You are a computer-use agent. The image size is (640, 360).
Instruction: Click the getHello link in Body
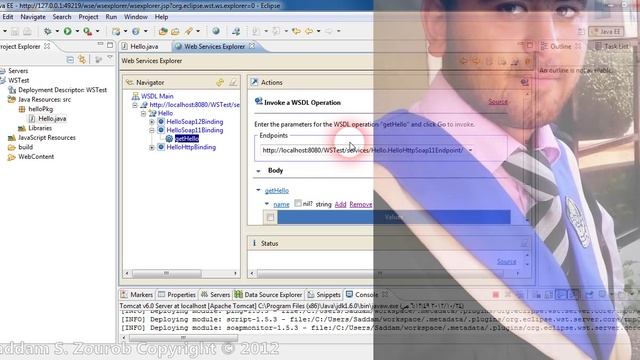(x=277, y=190)
